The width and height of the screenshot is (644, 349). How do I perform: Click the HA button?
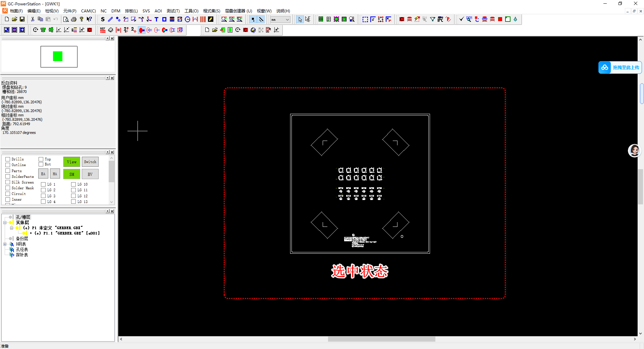coord(55,174)
